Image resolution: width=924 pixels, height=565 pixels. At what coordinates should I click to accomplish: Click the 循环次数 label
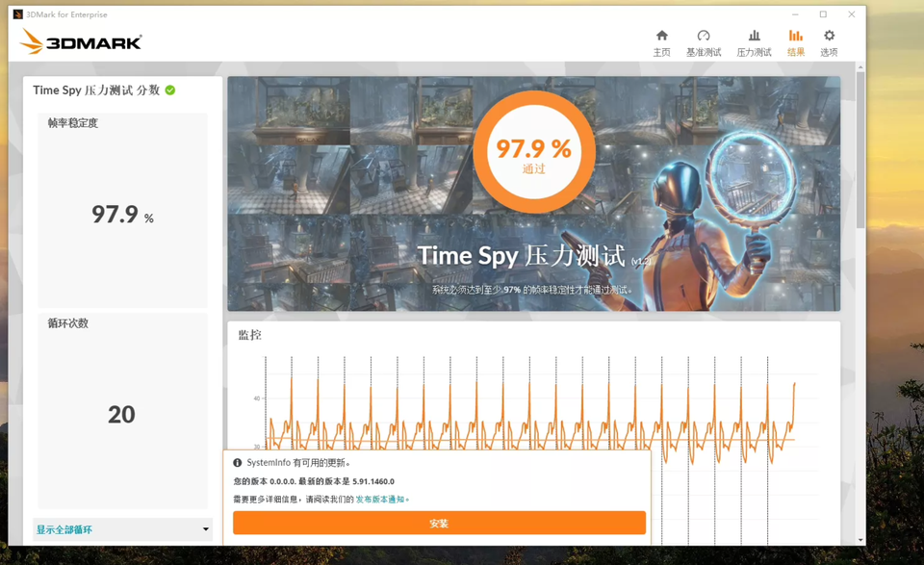68,322
